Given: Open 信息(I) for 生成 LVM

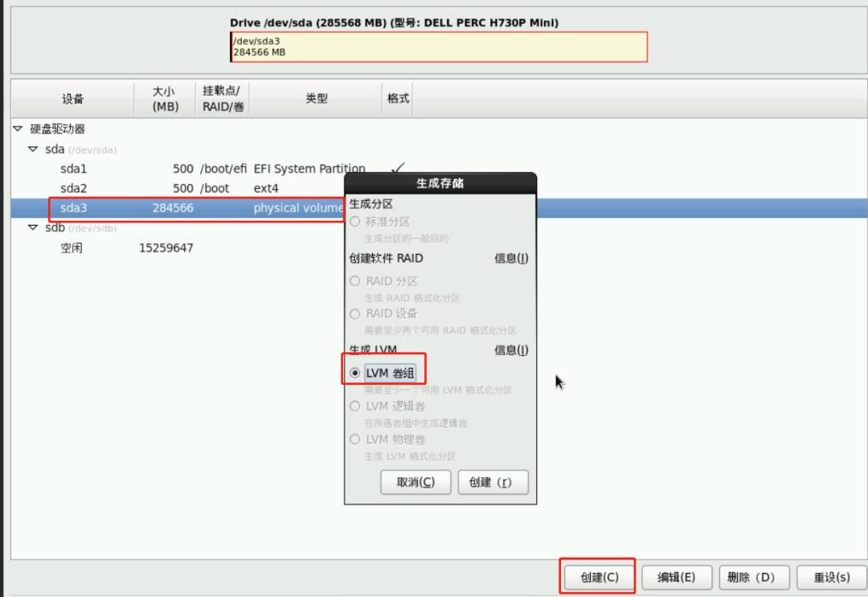Looking at the screenshot, I should click(x=511, y=350).
